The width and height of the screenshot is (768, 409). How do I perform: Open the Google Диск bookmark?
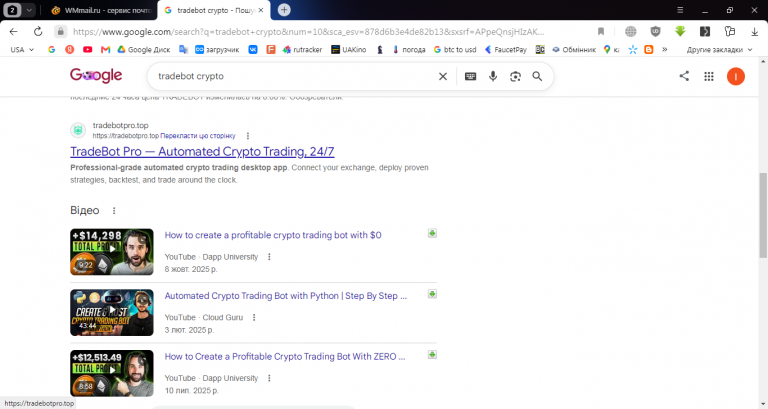coord(144,49)
